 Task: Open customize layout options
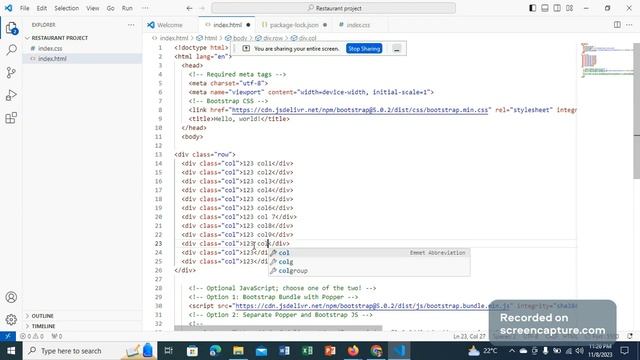pyautogui.click(x=569, y=8)
